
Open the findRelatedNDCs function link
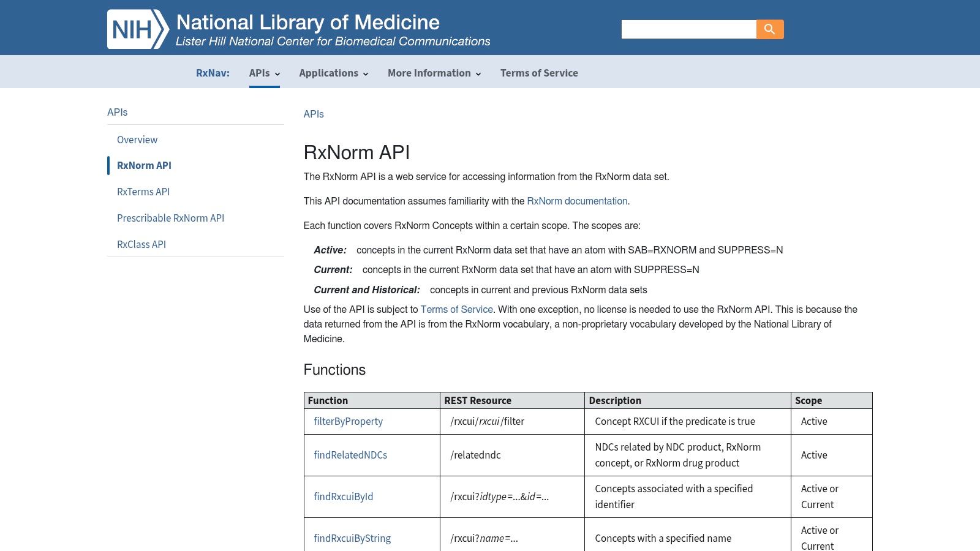(x=350, y=455)
